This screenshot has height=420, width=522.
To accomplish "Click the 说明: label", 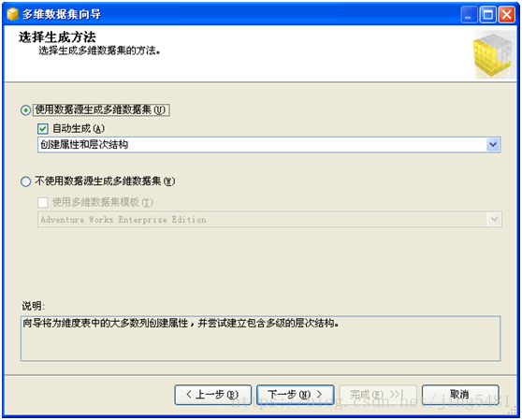I will tap(33, 306).
